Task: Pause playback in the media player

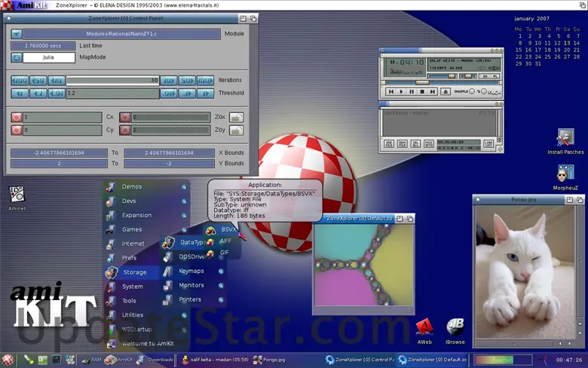Action: tap(412, 91)
